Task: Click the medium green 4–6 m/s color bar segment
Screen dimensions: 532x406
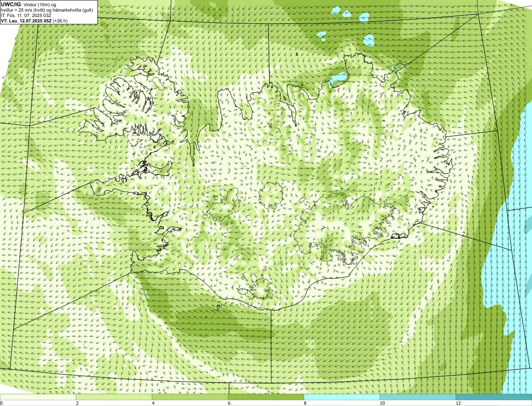Action: pyautogui.click(x=190, y=397)
